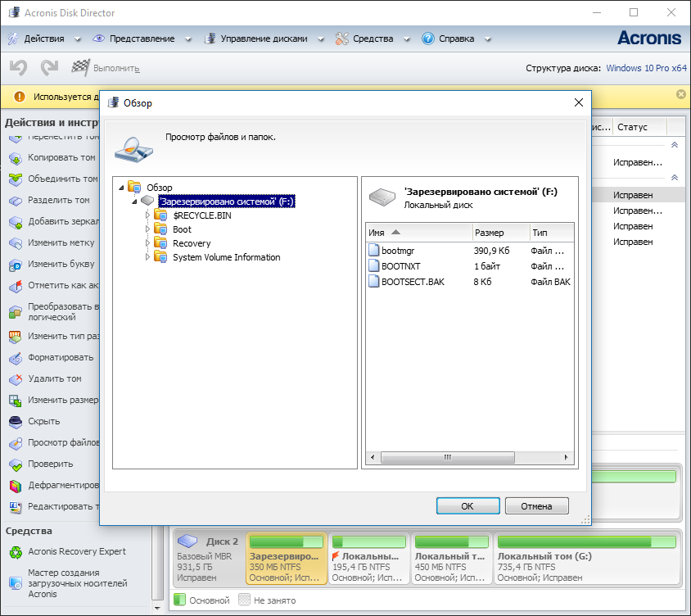Click the Удалить том icon in sidebar
The height and width of the screenshot is (616, 691).
(16, 378)
